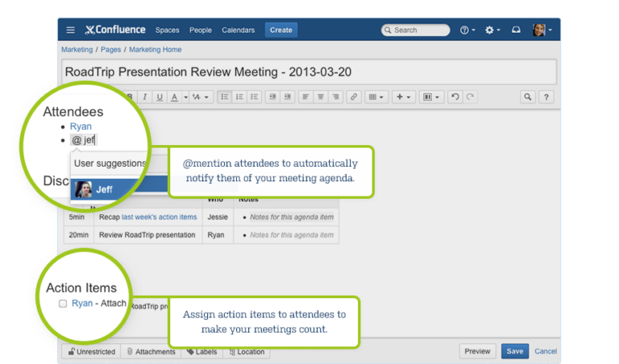Viewport: 619px width, 364px height.
Task: Align text left
Action: tap(305, 97)
